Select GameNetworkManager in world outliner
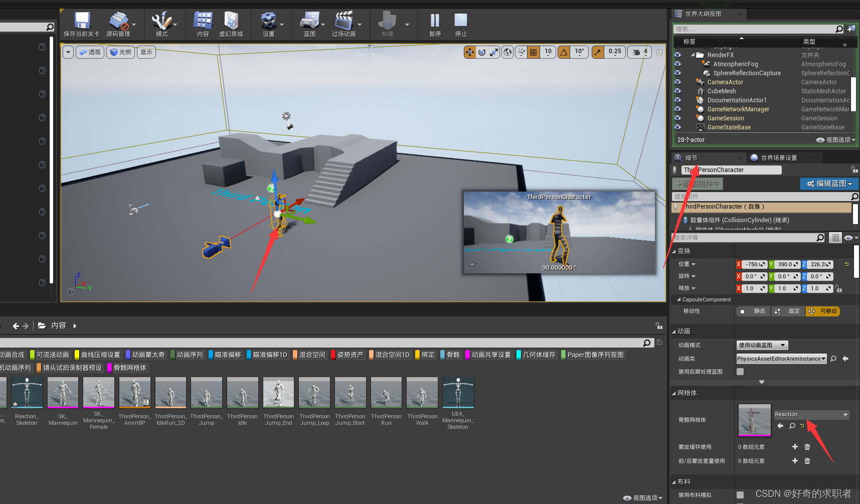860x504 pixels. point(738,109)
